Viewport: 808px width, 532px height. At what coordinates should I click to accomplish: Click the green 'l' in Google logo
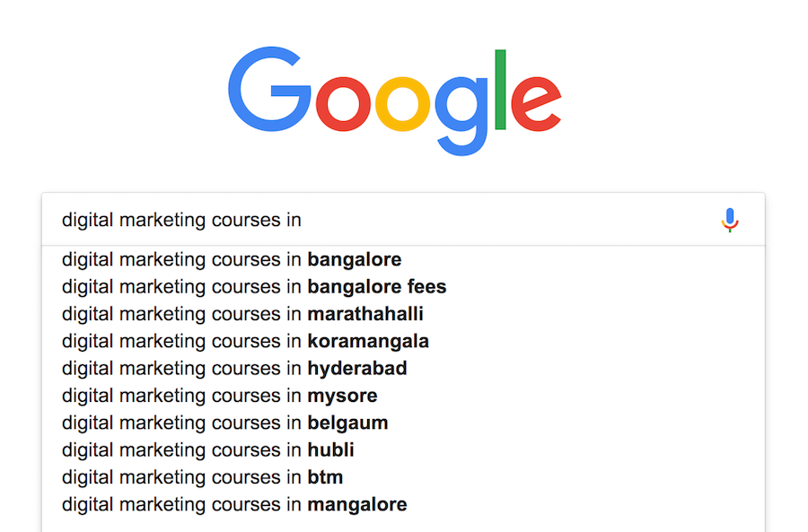[x=500, y=90]
